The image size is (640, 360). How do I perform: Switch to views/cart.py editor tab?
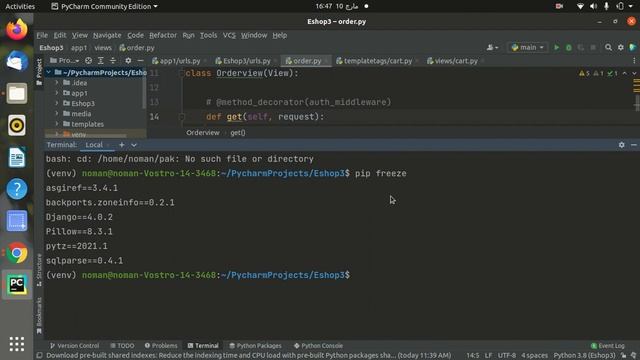pos(453,61)
